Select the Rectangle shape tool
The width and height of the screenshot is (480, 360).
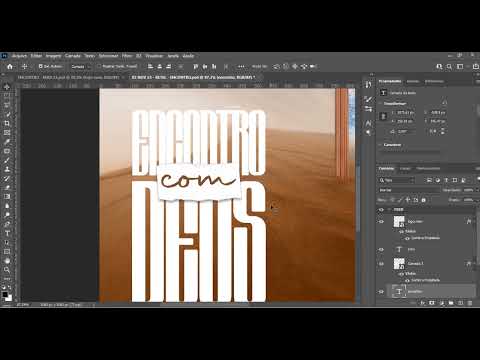click(7, 252)
